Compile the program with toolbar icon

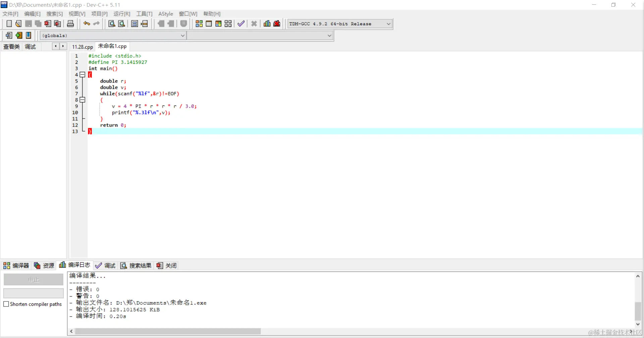199,23
